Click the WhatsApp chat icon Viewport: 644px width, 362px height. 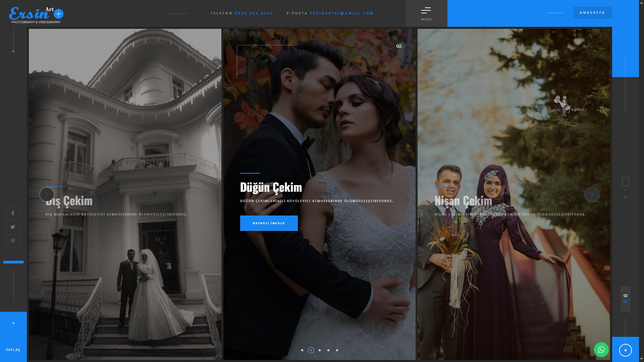pyautogui.click(x=601, y=350)
